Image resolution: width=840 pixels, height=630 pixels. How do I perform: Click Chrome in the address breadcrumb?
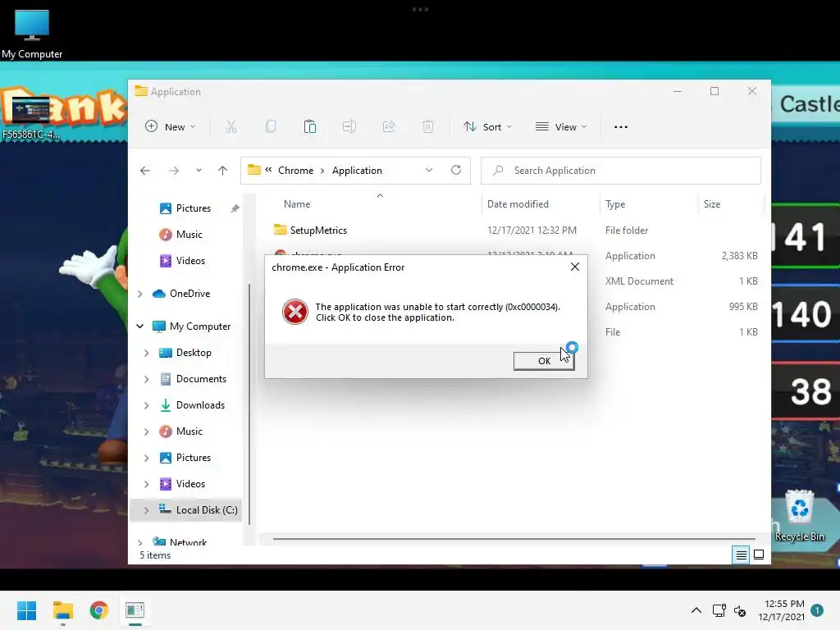[295, 171]
